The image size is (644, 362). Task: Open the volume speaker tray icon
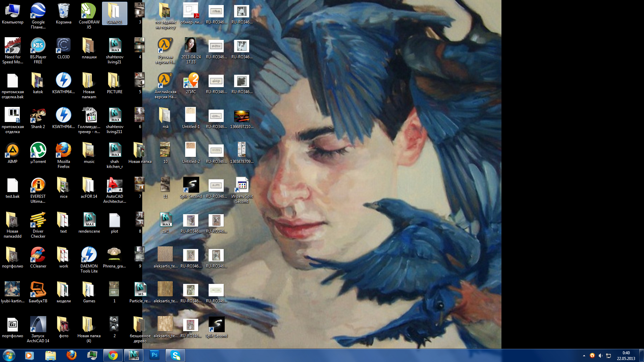(x=600, y=356)
